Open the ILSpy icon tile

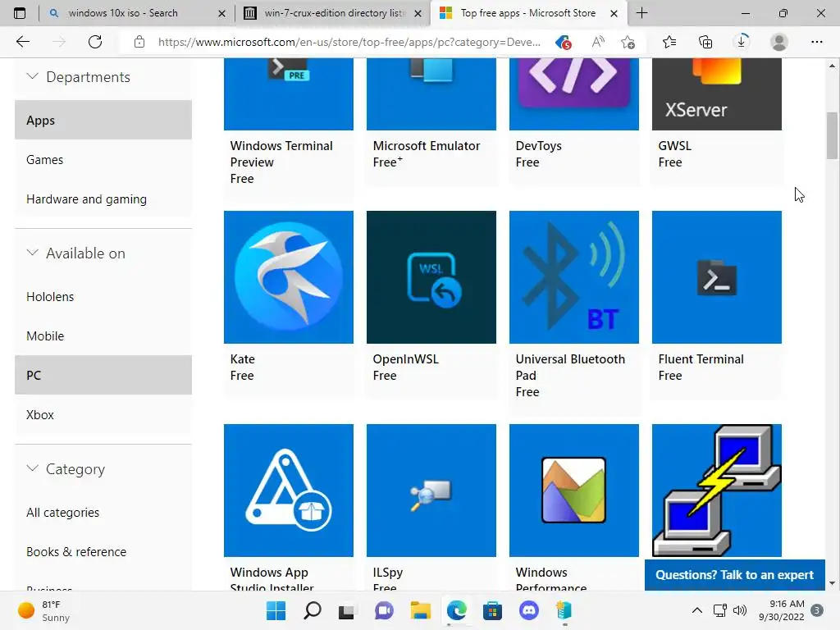[x=431, y=491]
